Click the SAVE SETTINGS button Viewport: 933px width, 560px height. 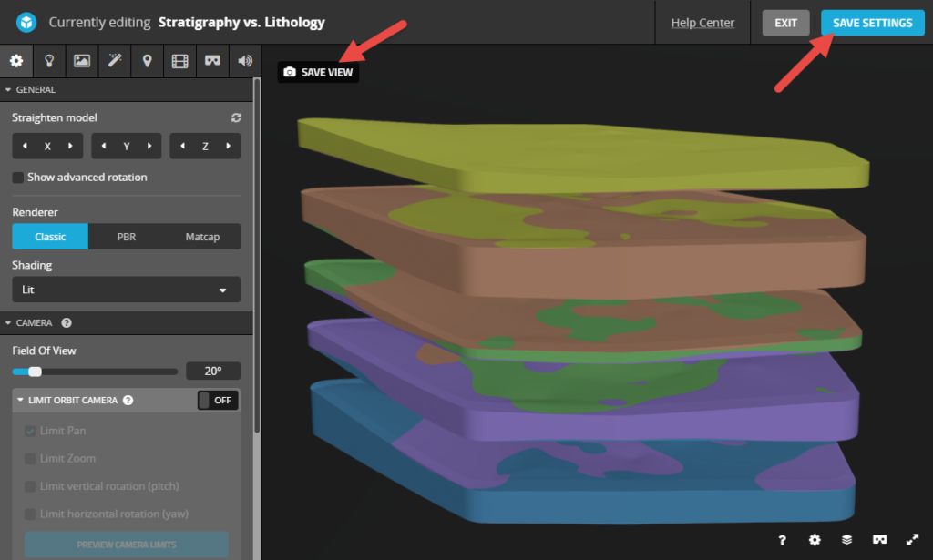point(872,23)
